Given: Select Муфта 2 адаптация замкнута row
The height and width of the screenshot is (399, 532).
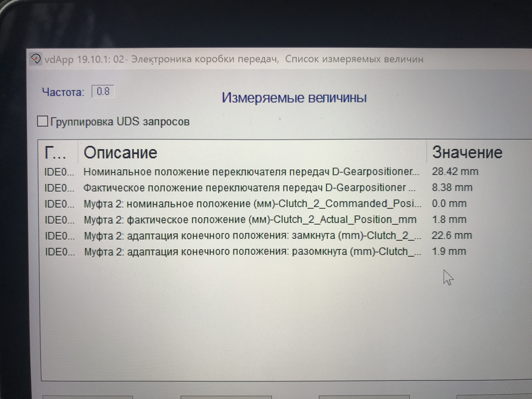Looking at the screenshot, I should tap(252, 236).
